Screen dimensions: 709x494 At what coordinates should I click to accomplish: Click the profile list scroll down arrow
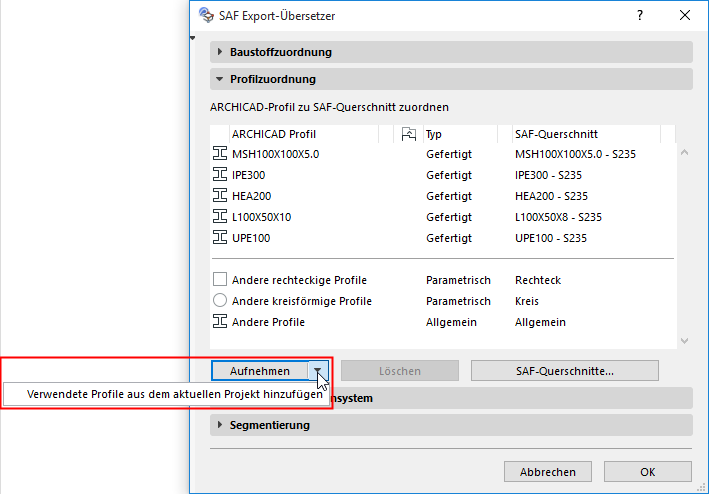[x=684, y=341]
